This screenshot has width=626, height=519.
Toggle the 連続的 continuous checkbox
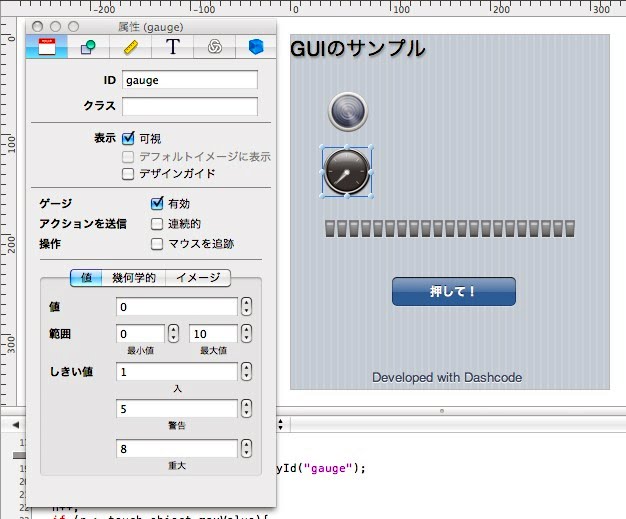(x=157, y=223)
